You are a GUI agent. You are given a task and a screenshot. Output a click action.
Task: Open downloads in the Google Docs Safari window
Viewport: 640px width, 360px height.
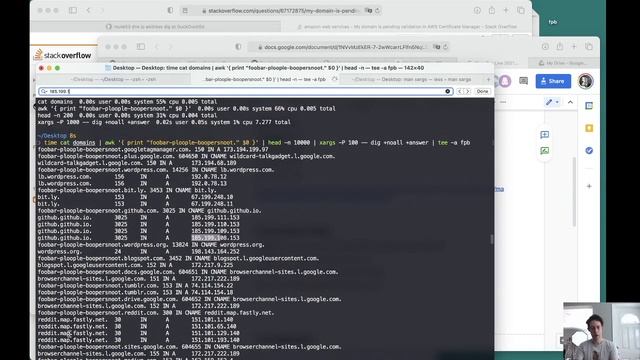pyautogui.click(x=545, y=47)
